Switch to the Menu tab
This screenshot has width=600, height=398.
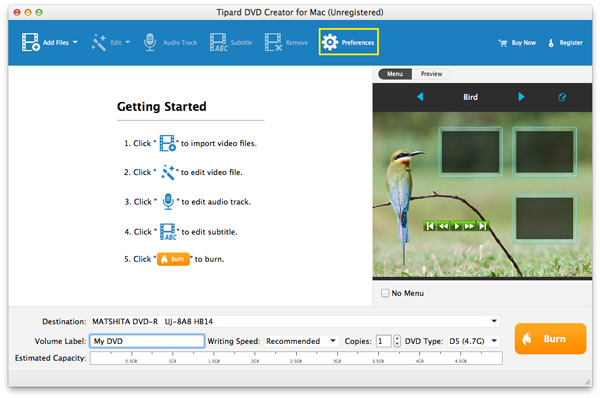(395, 74)
